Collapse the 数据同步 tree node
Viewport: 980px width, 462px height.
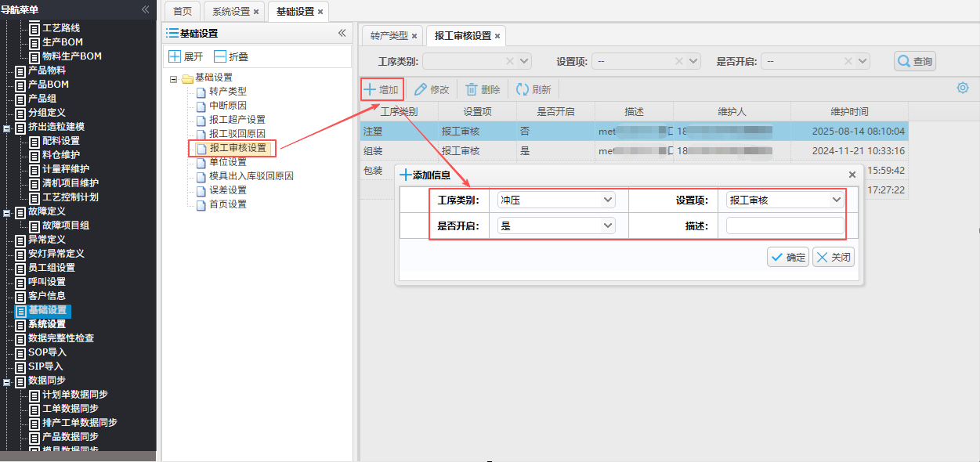[6, 381]
